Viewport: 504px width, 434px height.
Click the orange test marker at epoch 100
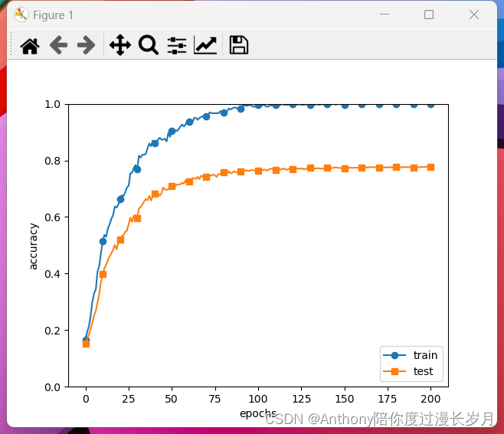tap(258, 171)
